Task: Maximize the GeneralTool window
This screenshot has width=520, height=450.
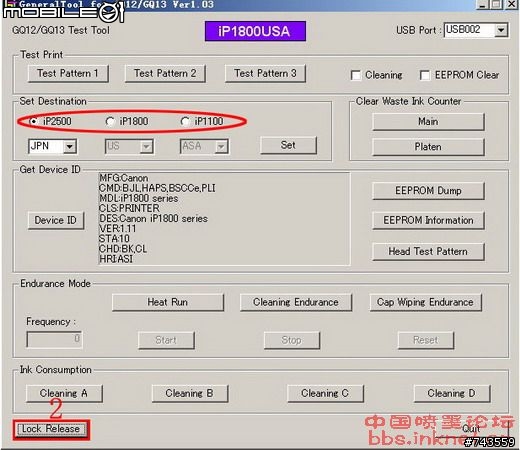Action: [x=496, y=4]
